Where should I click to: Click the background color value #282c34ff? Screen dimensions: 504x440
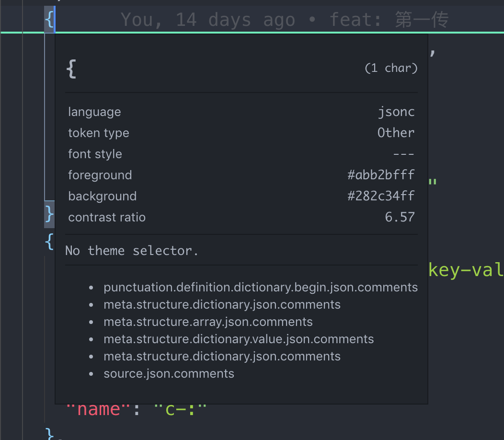(381, 196)
